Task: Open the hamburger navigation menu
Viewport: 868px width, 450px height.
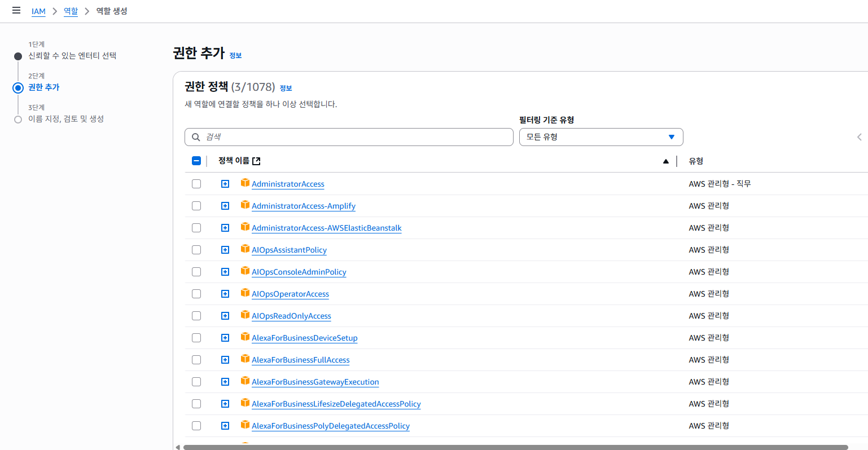Action: [16, 10]
